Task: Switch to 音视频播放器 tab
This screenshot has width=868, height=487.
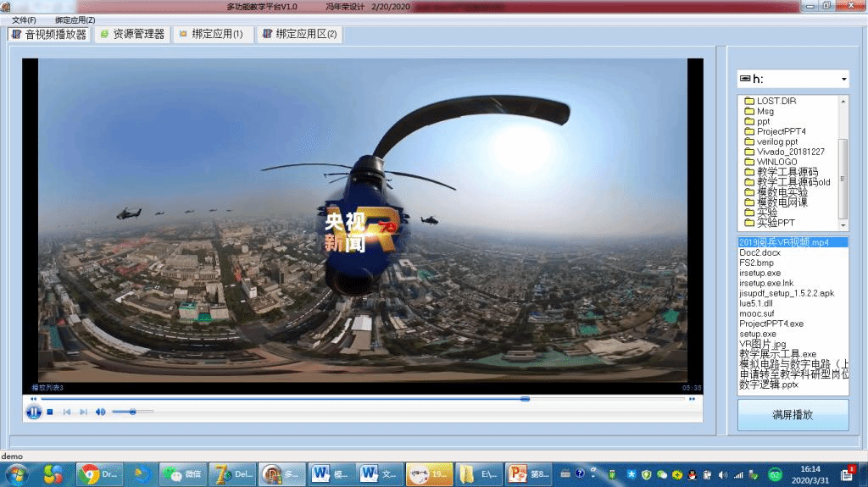Action: (48, 35)
